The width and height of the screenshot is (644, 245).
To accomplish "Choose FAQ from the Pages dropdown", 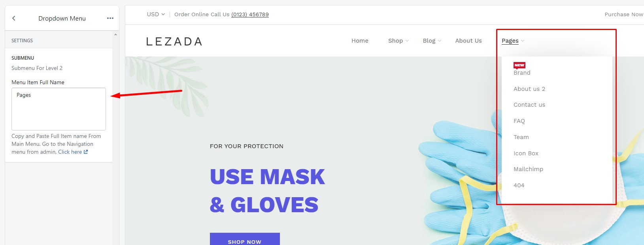I will [519, 121].
